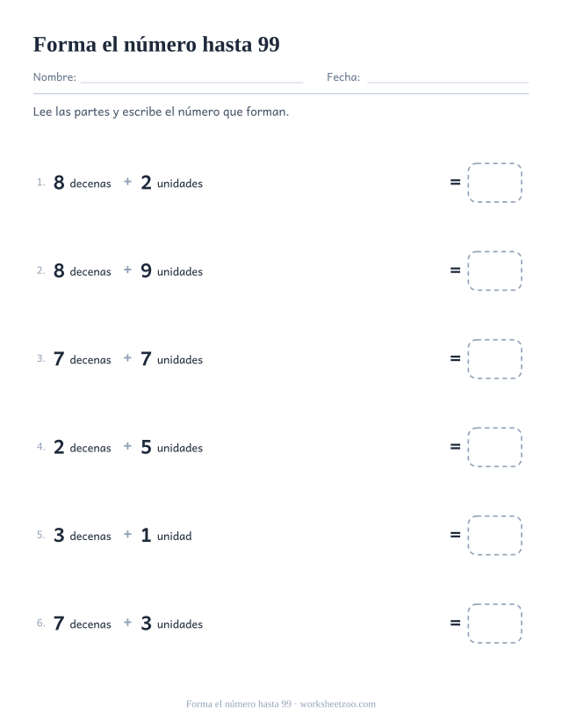Click the equals sign in problem 6
562x728 pixels.
point(455,623)
